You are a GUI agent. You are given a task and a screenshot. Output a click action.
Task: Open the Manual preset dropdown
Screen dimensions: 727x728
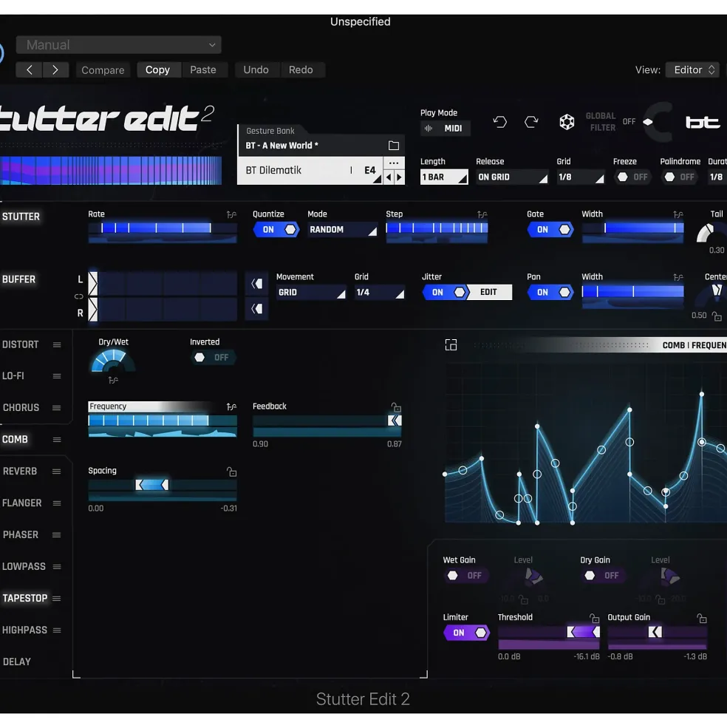(119, 45)
